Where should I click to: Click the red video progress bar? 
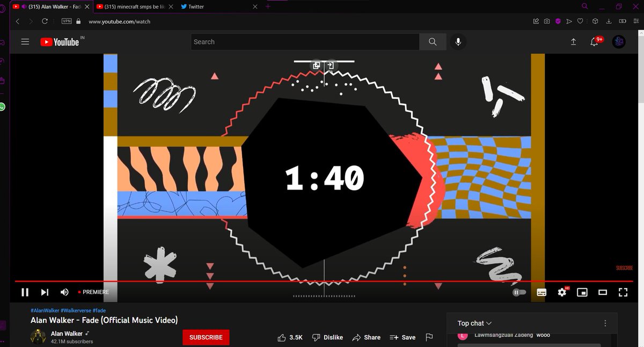point(324,281)
